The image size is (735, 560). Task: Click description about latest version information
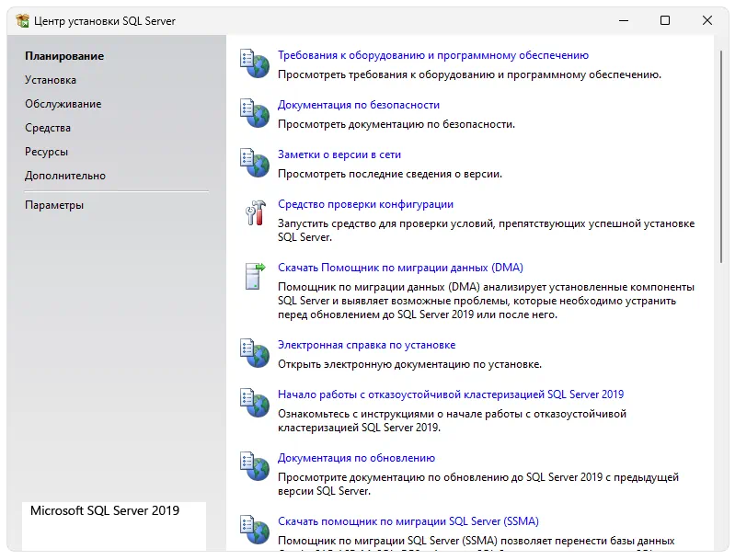coord(390,174)
